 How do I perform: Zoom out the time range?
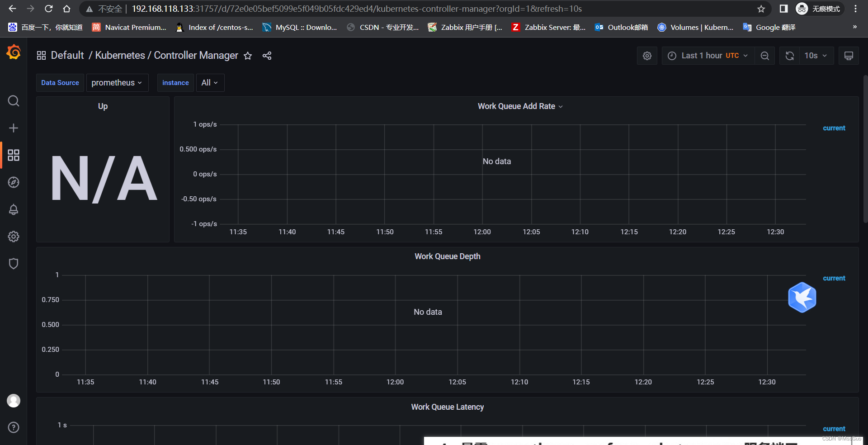click(x=765, y=56)
